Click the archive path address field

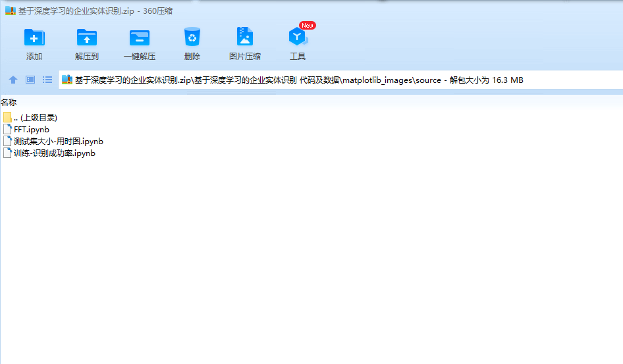[340, 80]
